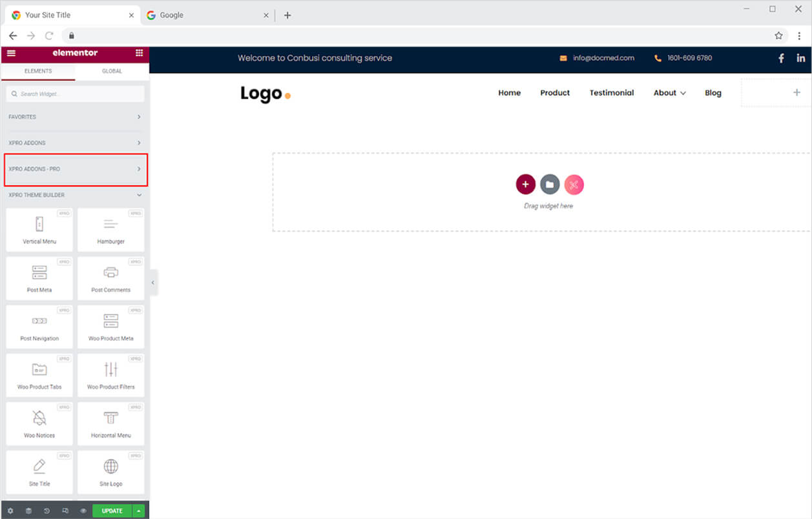This screenshot has height=519, width=812.
Task: Select the Site Logo widget
Action: (111, 473)
